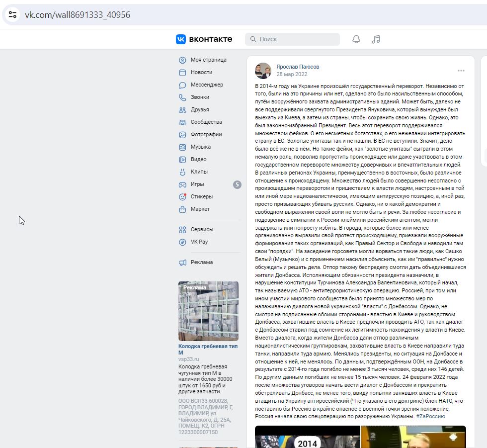The height and width of the screenshot is (448, 487).
Task: Click the Друзья people icon
Action: [182, 110]
